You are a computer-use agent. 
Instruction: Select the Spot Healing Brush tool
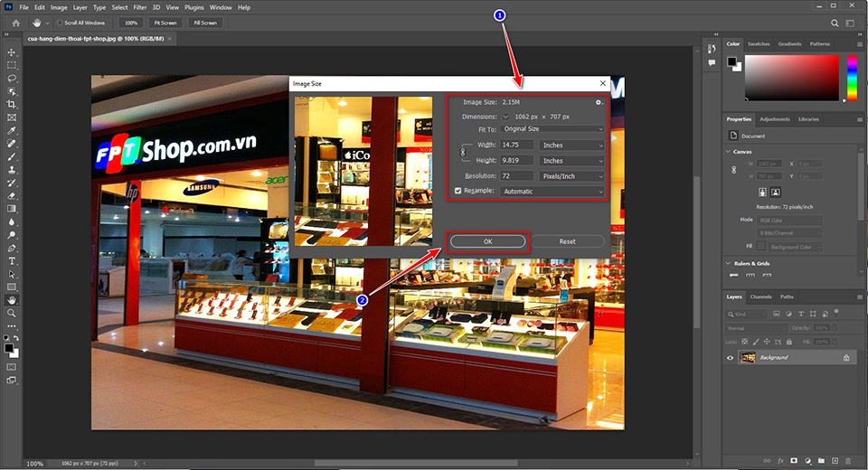click(12, 144)
